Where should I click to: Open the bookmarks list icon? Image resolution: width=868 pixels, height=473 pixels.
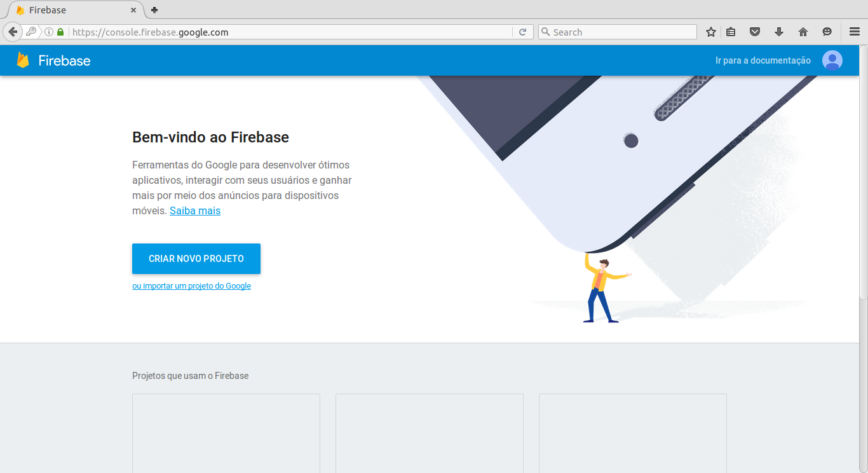(731, 32)
